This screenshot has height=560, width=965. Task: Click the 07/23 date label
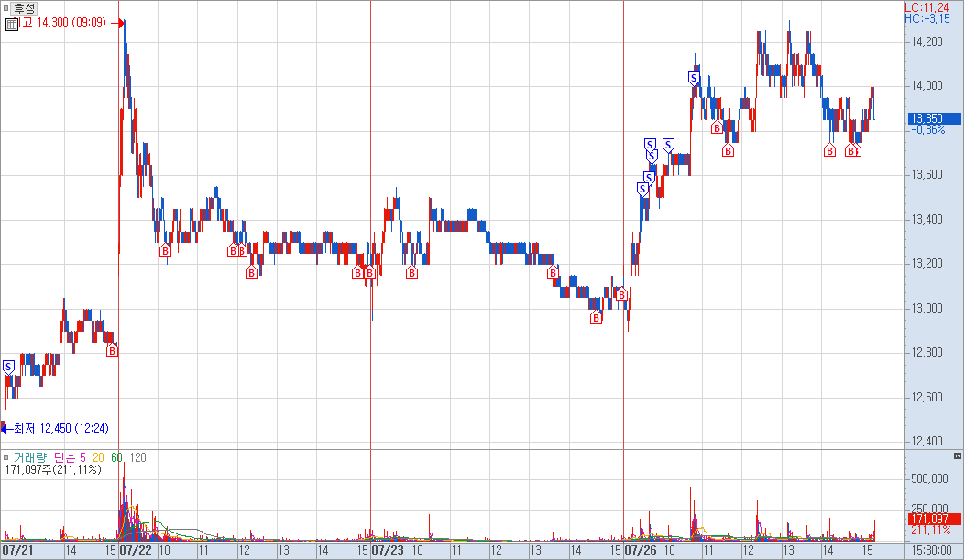[x=388, y=550]
